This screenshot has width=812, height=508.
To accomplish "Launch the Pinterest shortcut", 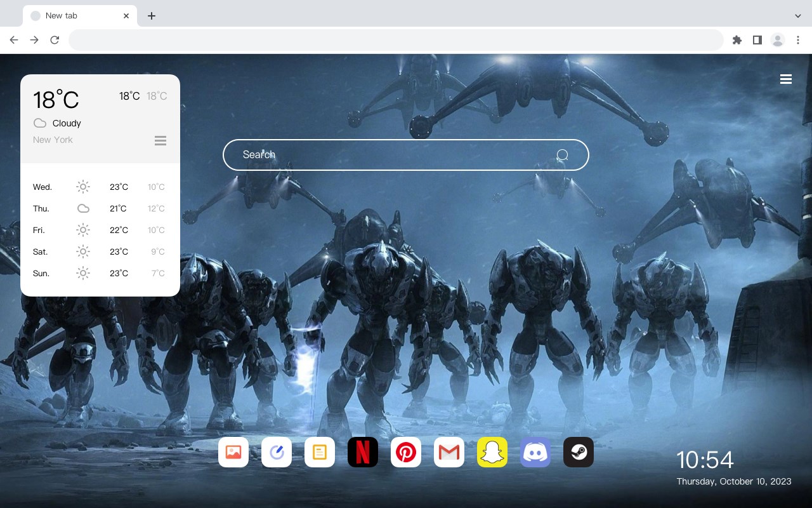I will (406, 452).
